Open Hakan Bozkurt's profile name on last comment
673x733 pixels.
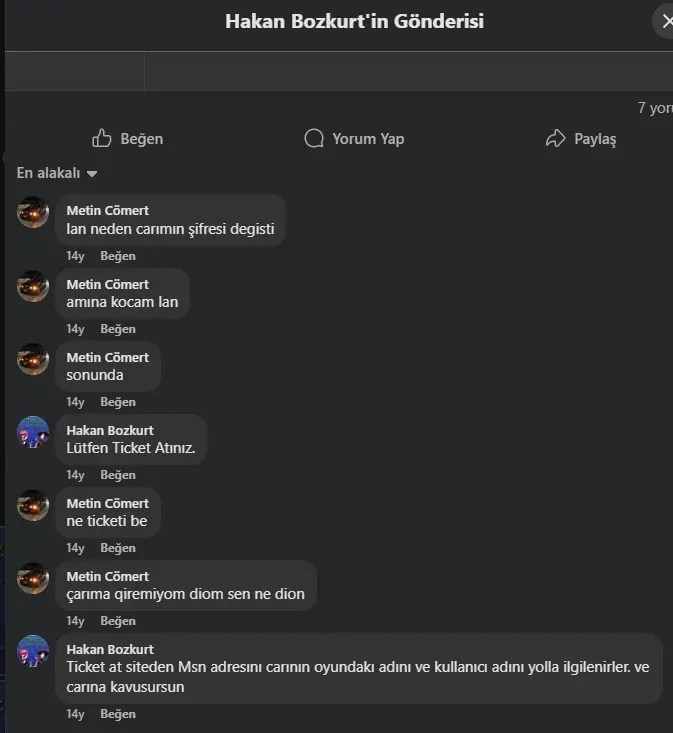[110, 649]
